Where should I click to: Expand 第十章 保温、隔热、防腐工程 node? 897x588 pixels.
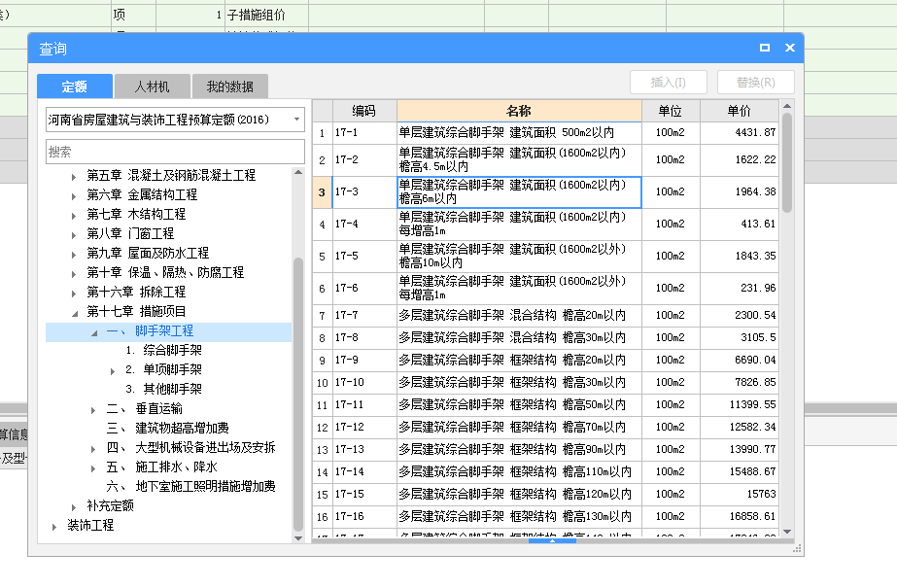coord(74,274)
